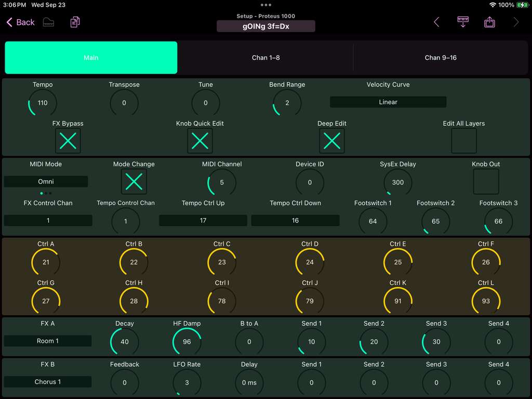Tap the battery status icon
The width and height of the screenshot is (532, 399).
point(522,5)
